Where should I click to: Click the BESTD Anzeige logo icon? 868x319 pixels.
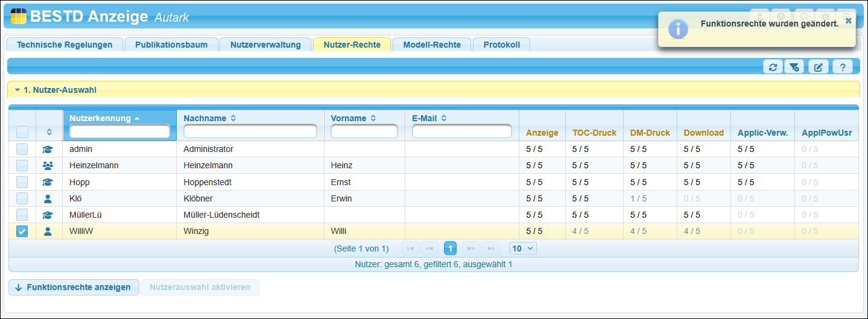[18, 16]
